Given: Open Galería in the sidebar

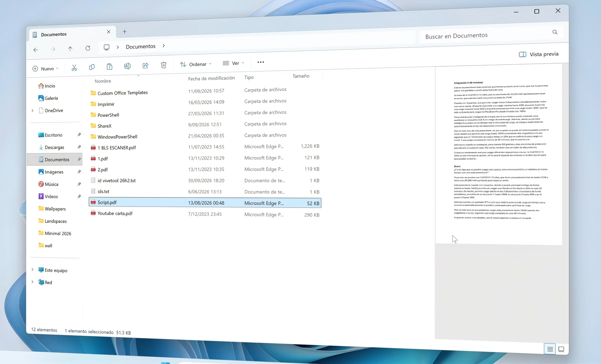Looking at the screenshot, I should point(48,98).
